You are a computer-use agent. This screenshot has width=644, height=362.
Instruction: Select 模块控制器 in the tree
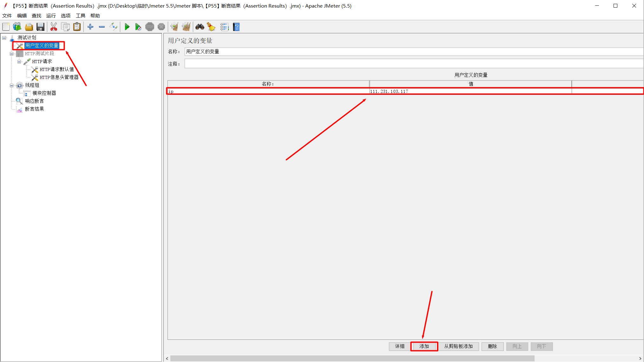tap(44, 93)
